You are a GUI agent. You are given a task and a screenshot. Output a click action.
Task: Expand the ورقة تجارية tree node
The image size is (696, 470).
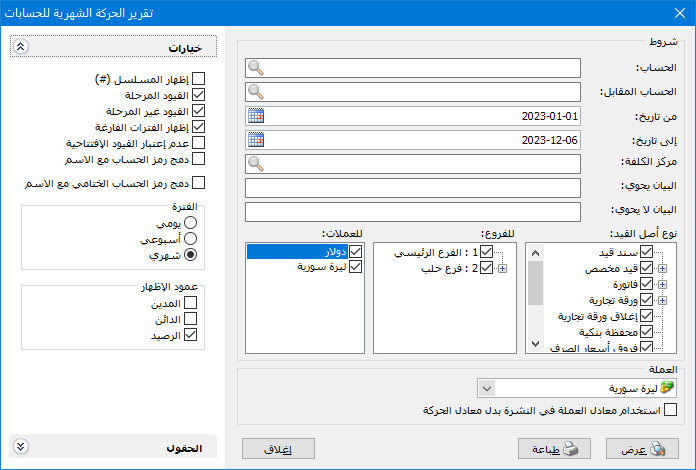coord(662,300)
